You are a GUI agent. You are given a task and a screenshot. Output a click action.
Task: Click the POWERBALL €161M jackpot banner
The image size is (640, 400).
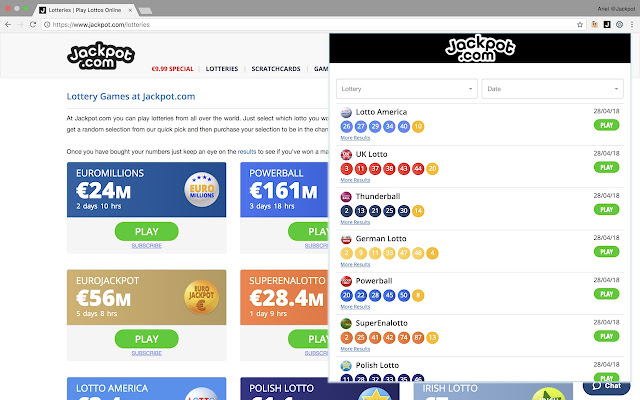[284, 189]
